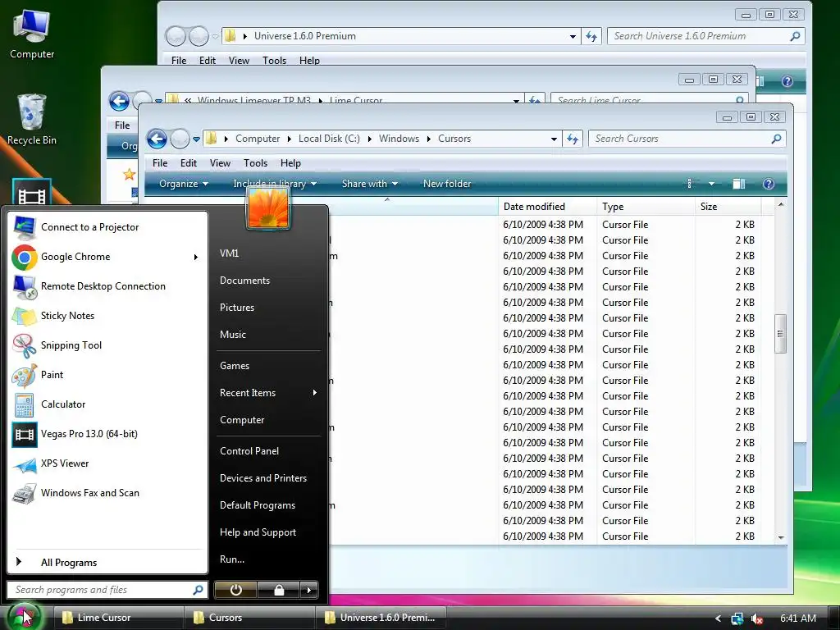This screenshot has height=630, width=840.
Task: Switch to Universe 1.6.0 Premium taskbar button
Action: click(381, 618)
